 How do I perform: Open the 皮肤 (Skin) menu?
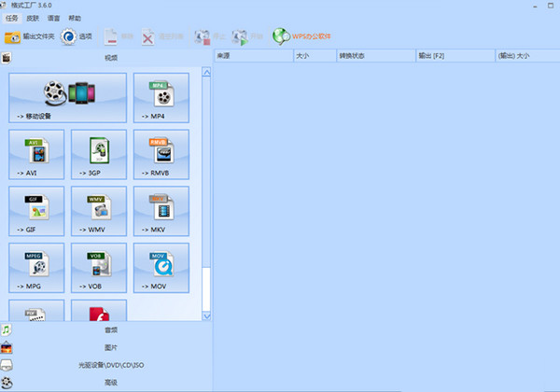33,19
